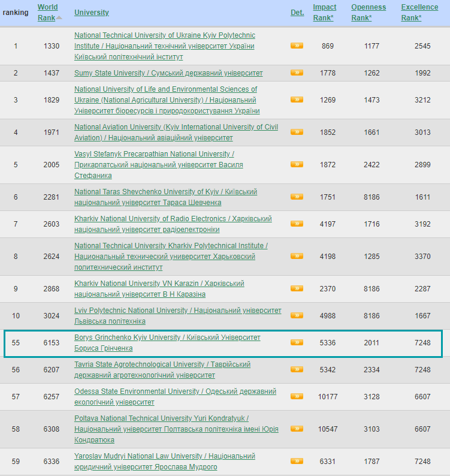Open details icon for Lviv Polytechnic National University
Image resolution: width=450 pixels, height=476 pixels.
coord(296,315)
